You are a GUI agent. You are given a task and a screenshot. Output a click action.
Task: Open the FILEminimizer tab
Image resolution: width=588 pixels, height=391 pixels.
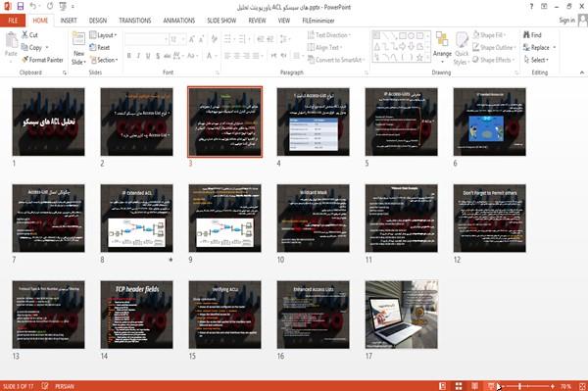(318, 21)
